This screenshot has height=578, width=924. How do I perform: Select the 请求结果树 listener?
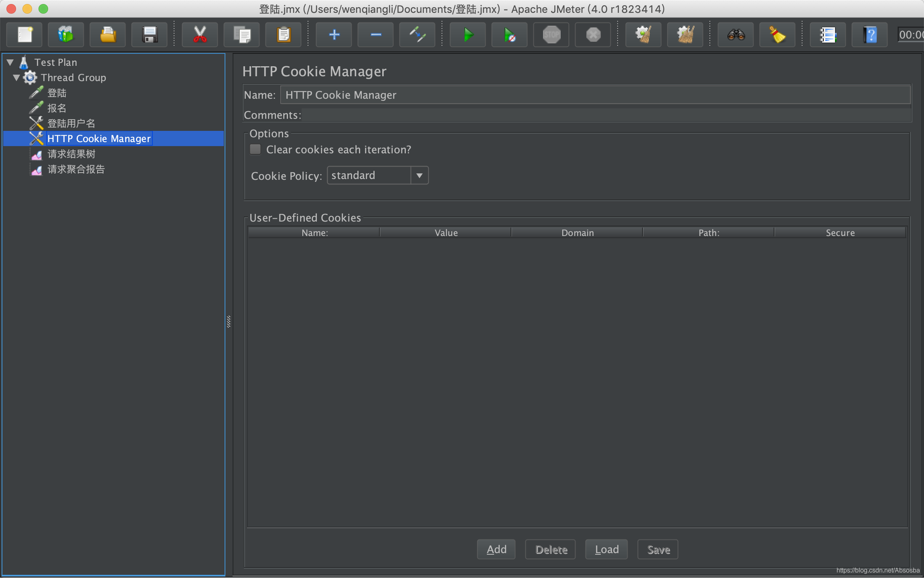(x=71, y=154)
